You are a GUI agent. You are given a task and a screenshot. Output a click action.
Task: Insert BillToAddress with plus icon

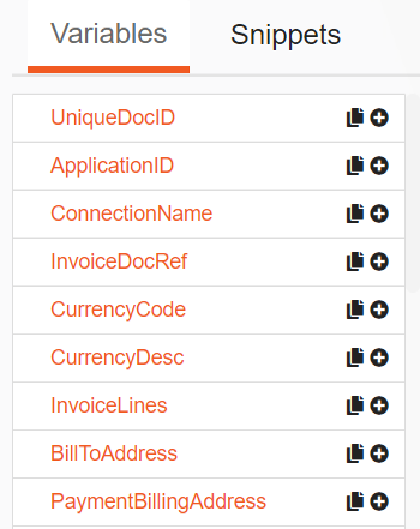[379, 453]
